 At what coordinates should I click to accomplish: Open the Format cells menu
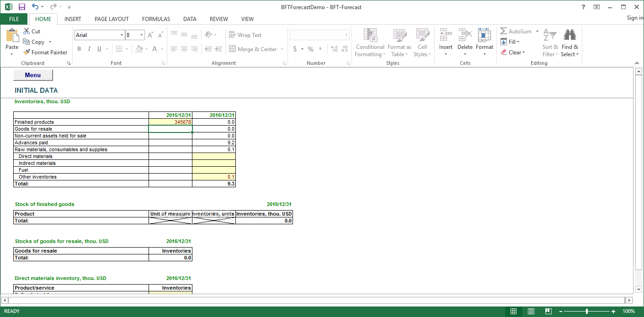coord(484,42)
